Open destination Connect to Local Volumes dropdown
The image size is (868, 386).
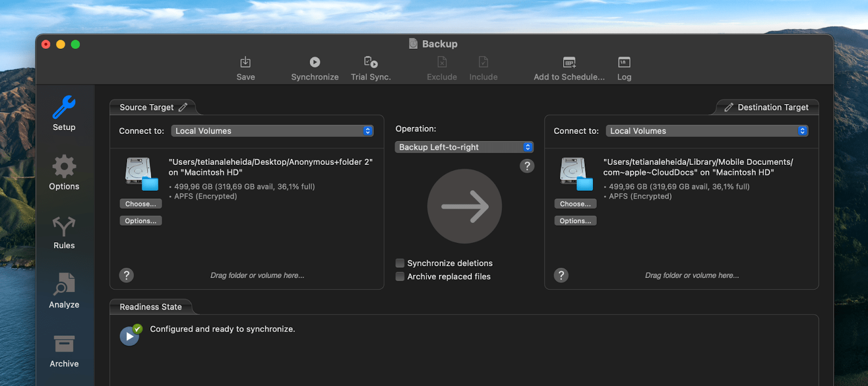707,131
